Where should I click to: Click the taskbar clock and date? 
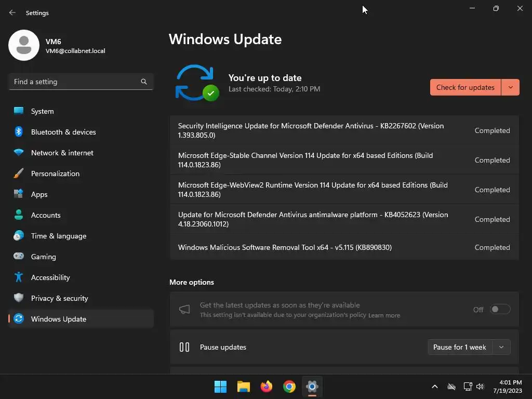point(508,387)
